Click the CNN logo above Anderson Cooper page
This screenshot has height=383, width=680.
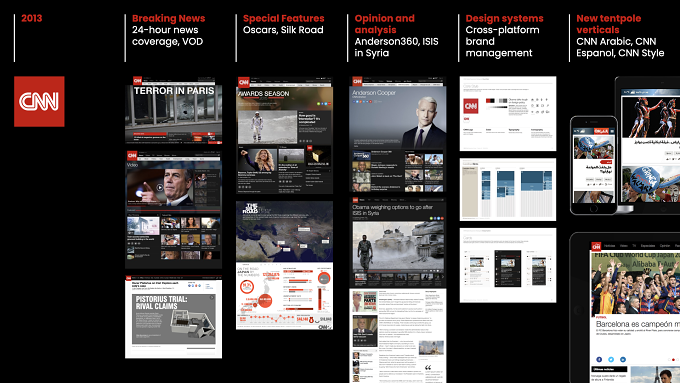coord(357,81)
